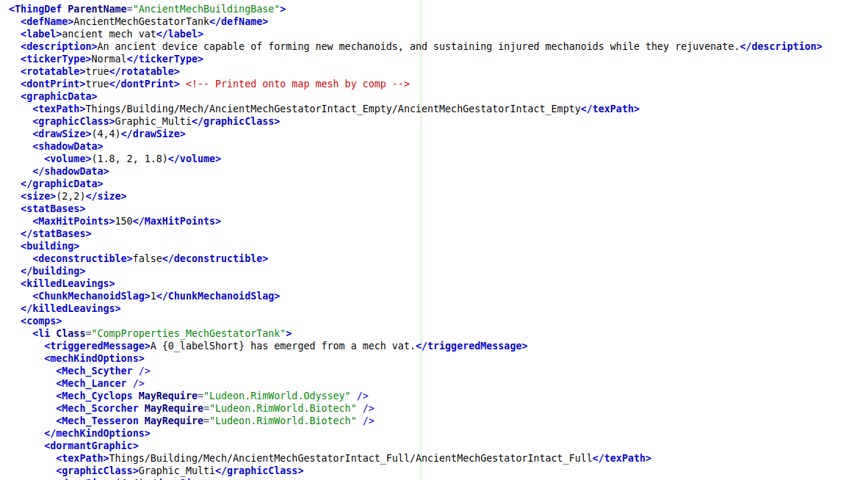Click the opening graphicData tag

[59, 96]
